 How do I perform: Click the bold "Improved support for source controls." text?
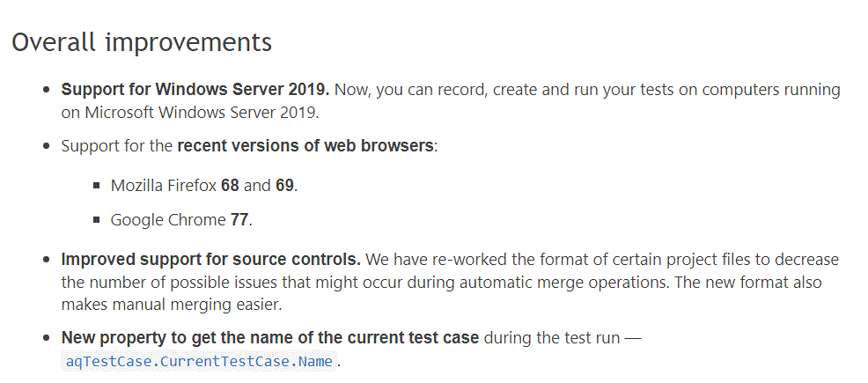(210, 260)
